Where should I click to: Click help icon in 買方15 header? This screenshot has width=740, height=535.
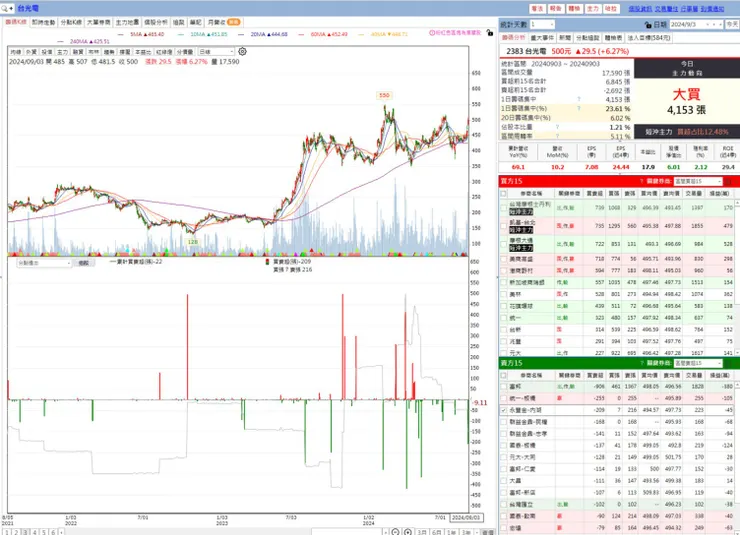[x=641, y=181]
